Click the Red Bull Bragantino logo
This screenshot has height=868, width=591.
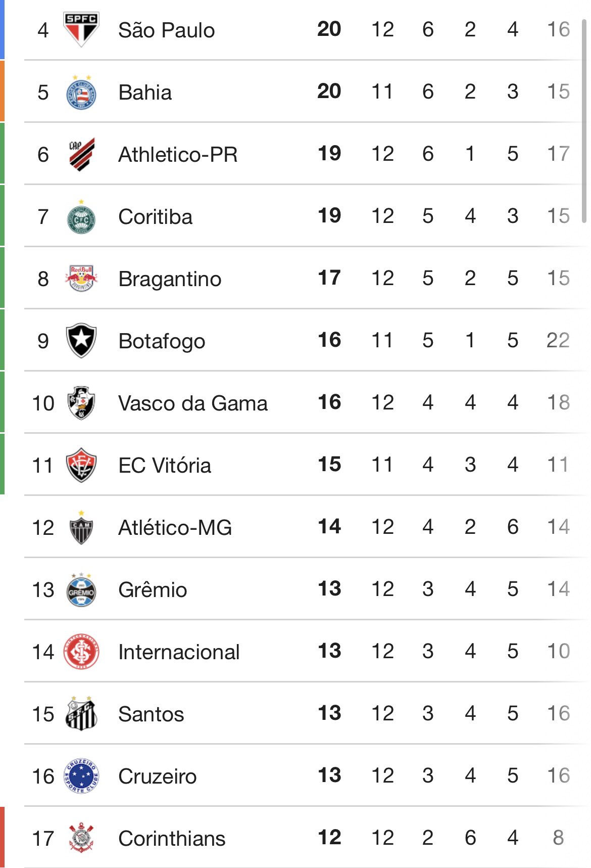(x=81, y=279)
